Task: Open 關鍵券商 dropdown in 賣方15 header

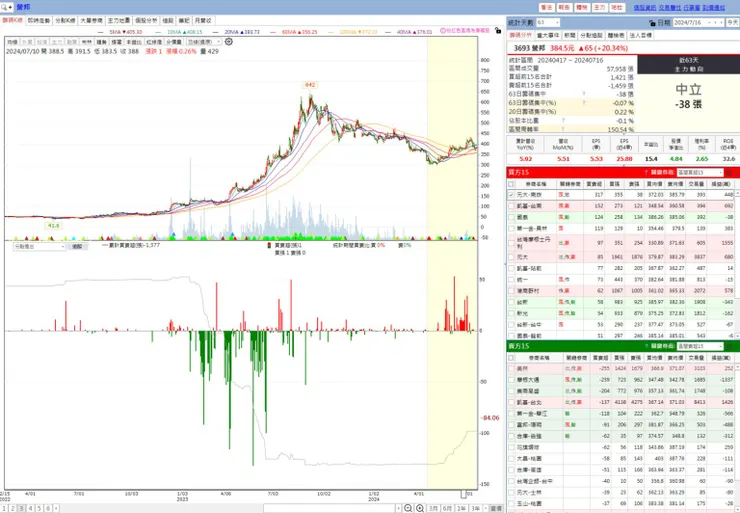Action: (700, 346)
